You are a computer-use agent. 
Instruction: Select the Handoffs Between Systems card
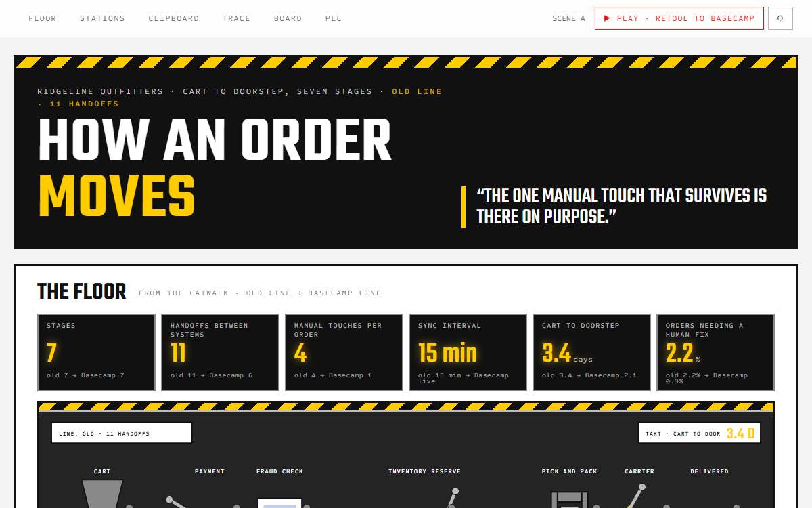(220, 352)
